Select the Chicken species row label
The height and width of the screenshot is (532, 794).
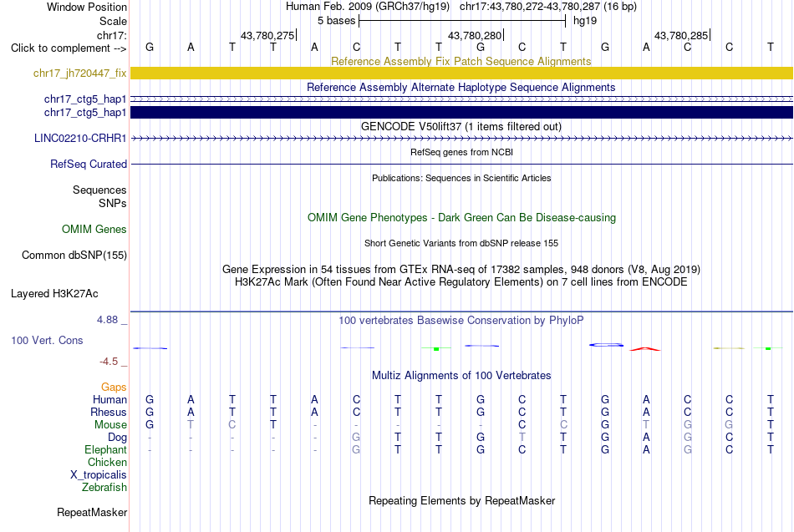coord(107,462)
